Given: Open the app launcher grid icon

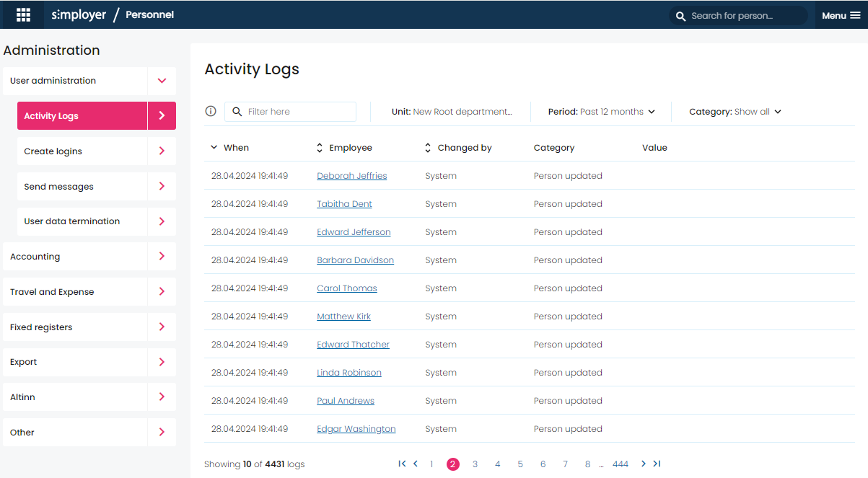Looking at the screenshot, I should [23, 14].
